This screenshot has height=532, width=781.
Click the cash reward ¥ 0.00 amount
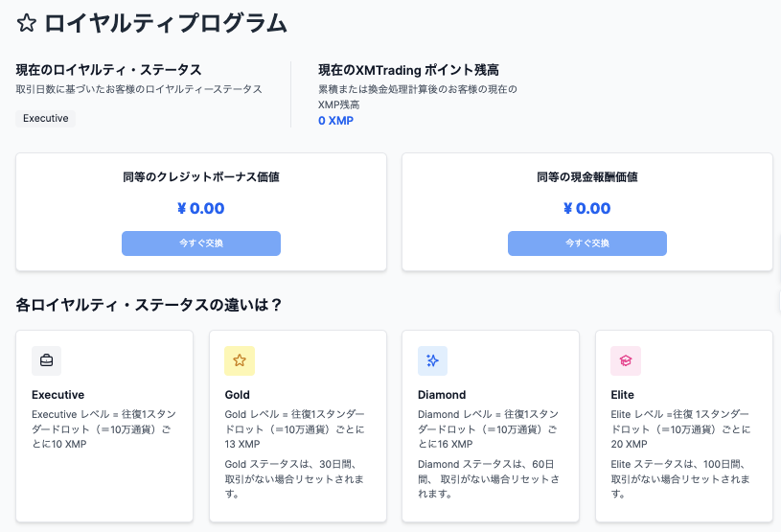pos(587,208)
